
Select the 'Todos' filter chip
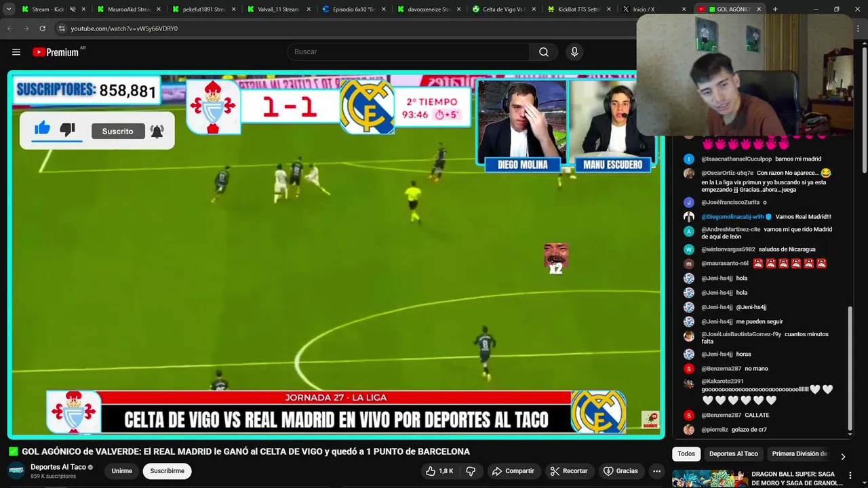(686, 454)
